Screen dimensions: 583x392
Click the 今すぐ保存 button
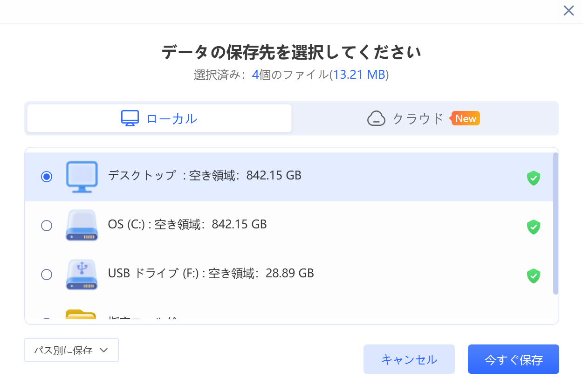point(513,359)
